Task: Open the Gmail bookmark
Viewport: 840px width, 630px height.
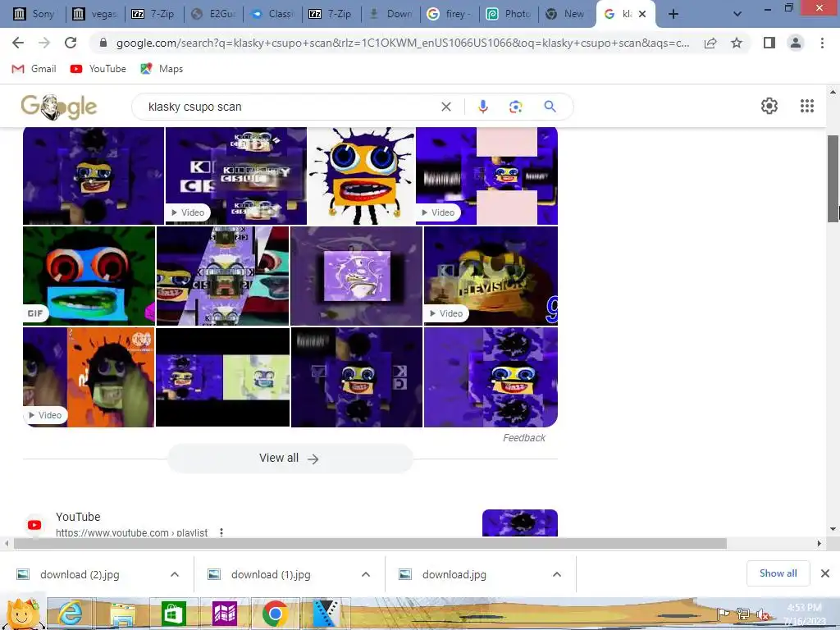Action: [x=34, y=69]
